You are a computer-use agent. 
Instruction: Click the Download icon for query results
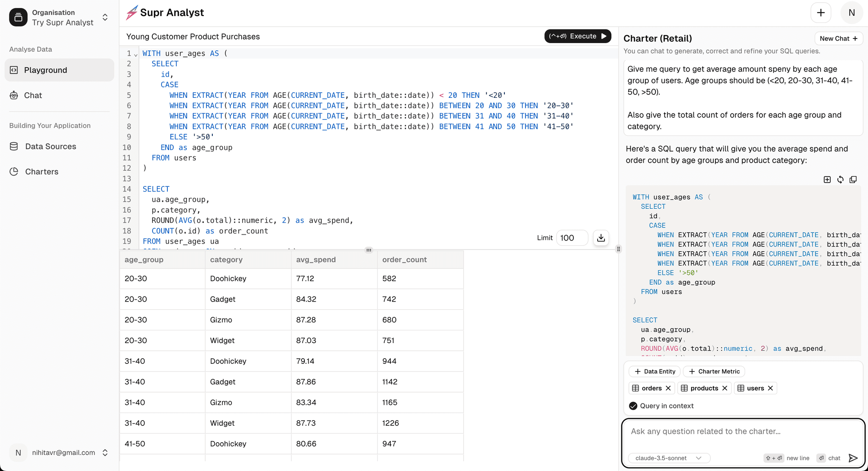(x=602, y=237)
